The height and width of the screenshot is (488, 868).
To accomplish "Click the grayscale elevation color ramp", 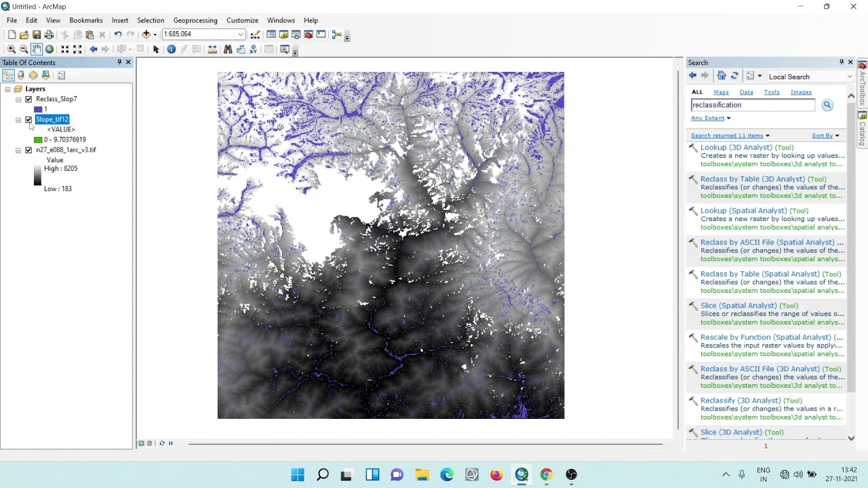I will coord(37,175).
